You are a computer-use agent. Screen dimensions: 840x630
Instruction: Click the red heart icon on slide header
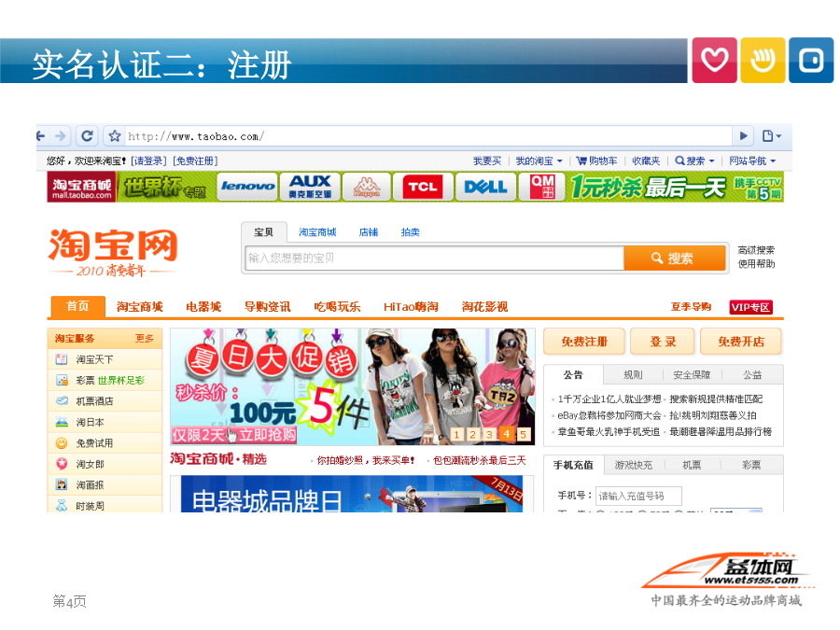click(x=714, y=60)
